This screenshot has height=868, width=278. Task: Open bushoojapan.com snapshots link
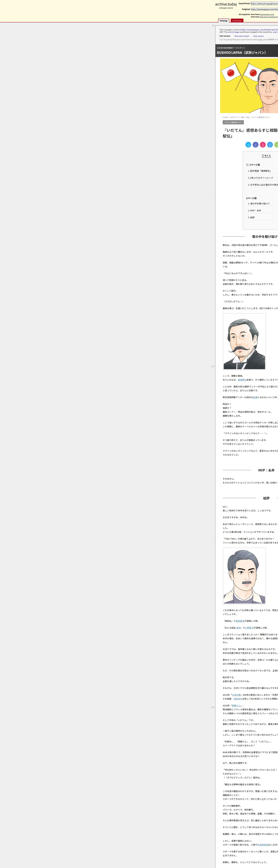tap(267, 14)
